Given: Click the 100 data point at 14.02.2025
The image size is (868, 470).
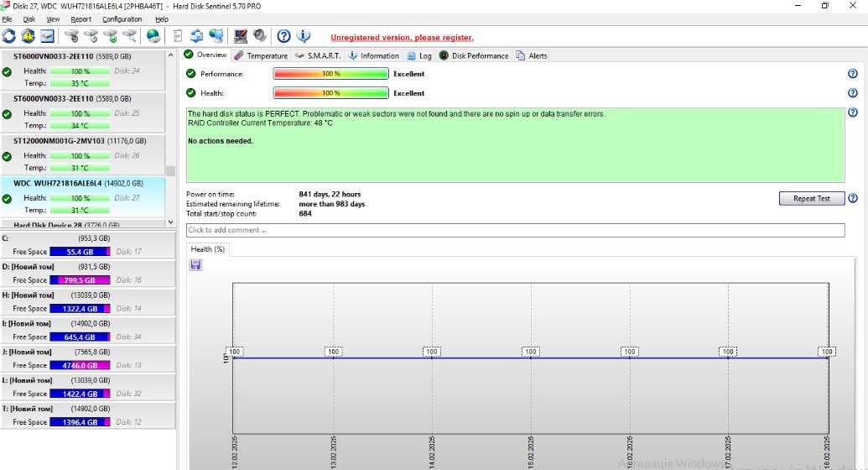Looking at the screenshot, I should [x=432, y=352].
